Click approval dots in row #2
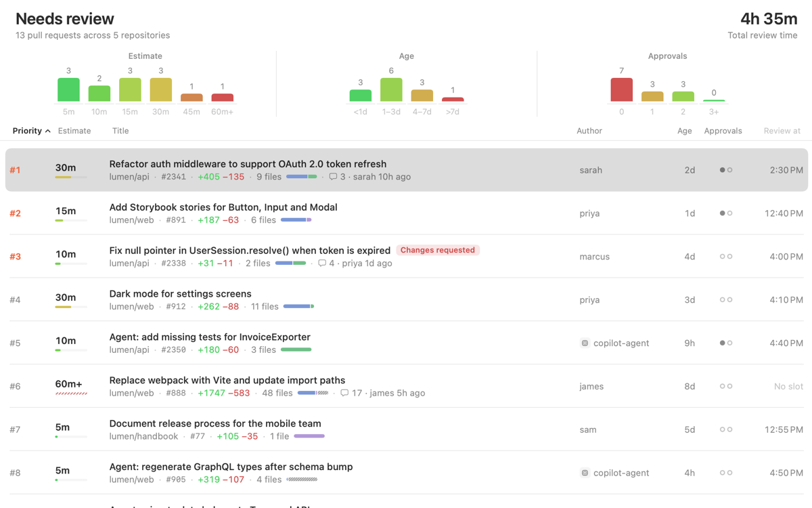The height and width of the screenshot is (508, 812). (726, 213)
